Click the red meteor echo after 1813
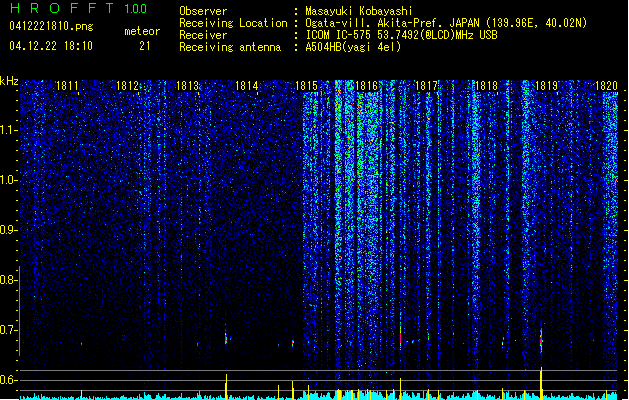The width and height of the screenshot is (629, 400). (226, 338)
